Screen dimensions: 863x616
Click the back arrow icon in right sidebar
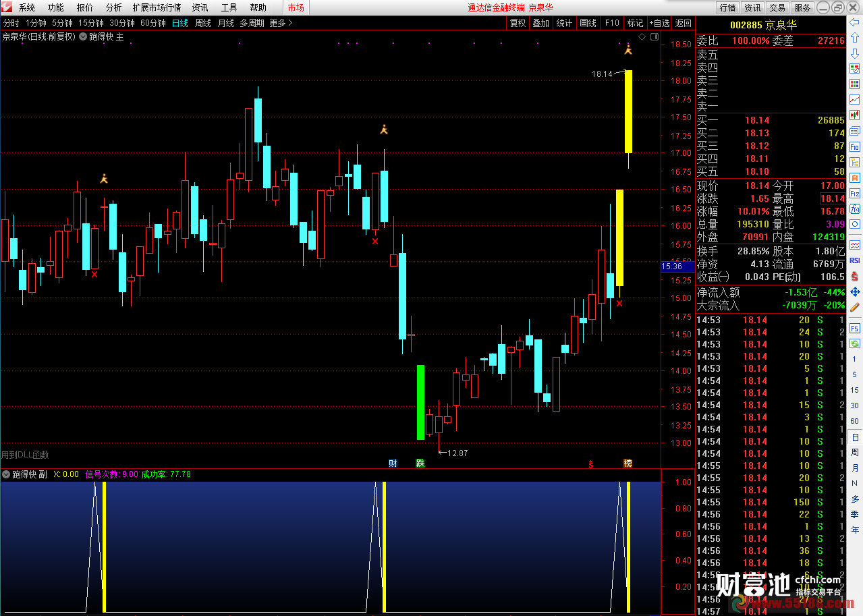(854, 22)
